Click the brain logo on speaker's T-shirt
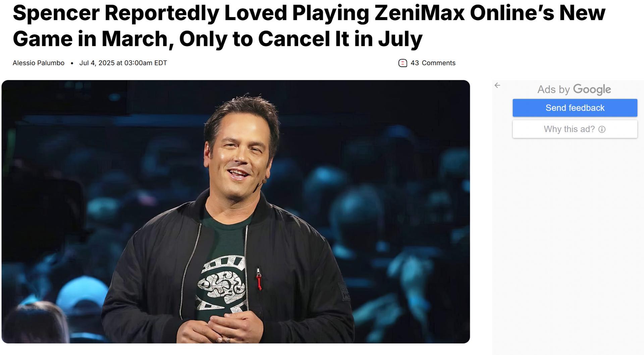Image resolution: width=644 pixels, height=355 pixels. (x=222, y=283)
